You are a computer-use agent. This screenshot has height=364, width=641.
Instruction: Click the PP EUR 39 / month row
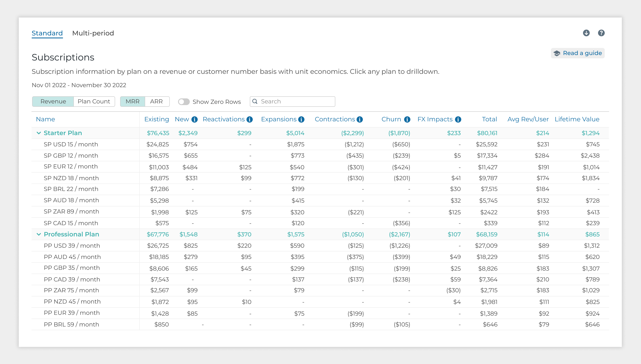point(320,313)
